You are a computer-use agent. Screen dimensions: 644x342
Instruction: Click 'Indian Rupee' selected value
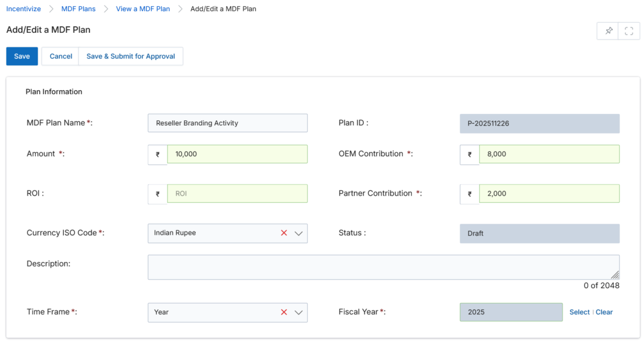click(x=175, y=233)
